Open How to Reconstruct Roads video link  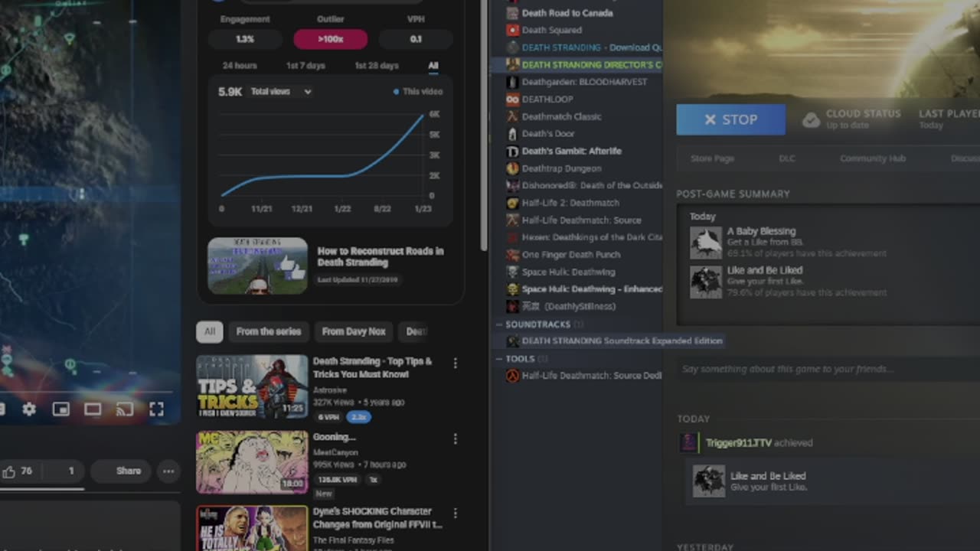381,256
